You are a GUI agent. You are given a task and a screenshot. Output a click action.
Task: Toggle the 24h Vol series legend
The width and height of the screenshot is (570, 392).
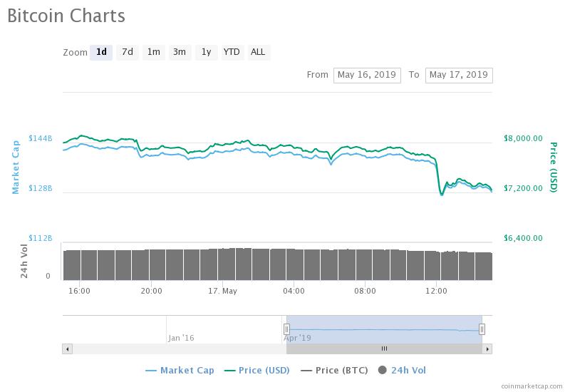(x=403, y=370)
